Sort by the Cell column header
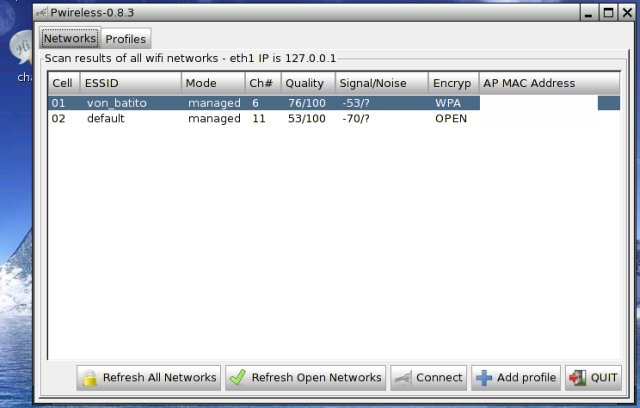 coord(64,83)
